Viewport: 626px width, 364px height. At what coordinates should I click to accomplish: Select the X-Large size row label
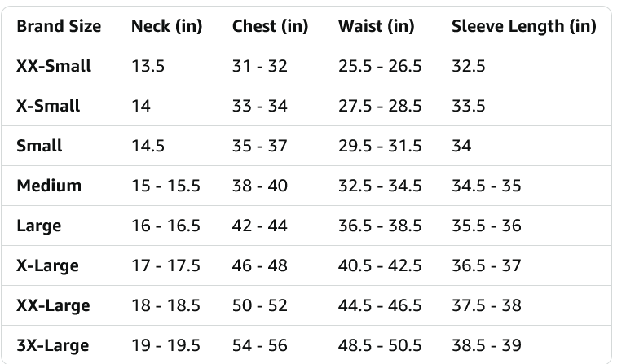pos(47,265)
